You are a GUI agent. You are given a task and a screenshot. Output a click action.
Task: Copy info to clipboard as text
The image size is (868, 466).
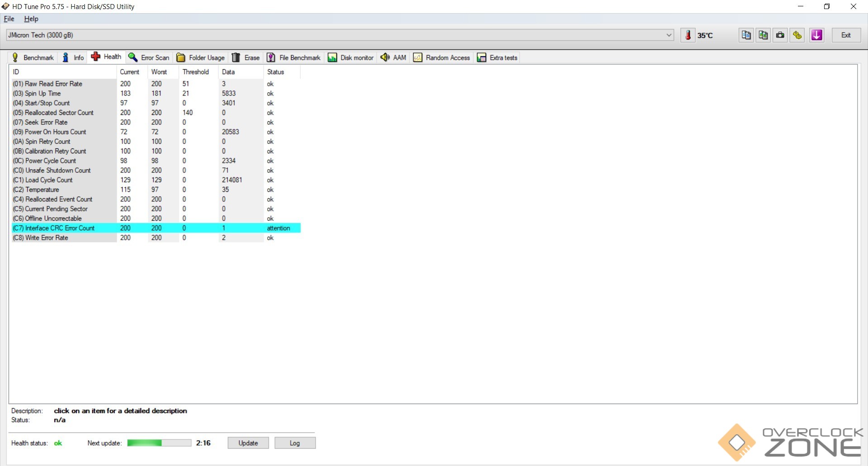[746, 35]
